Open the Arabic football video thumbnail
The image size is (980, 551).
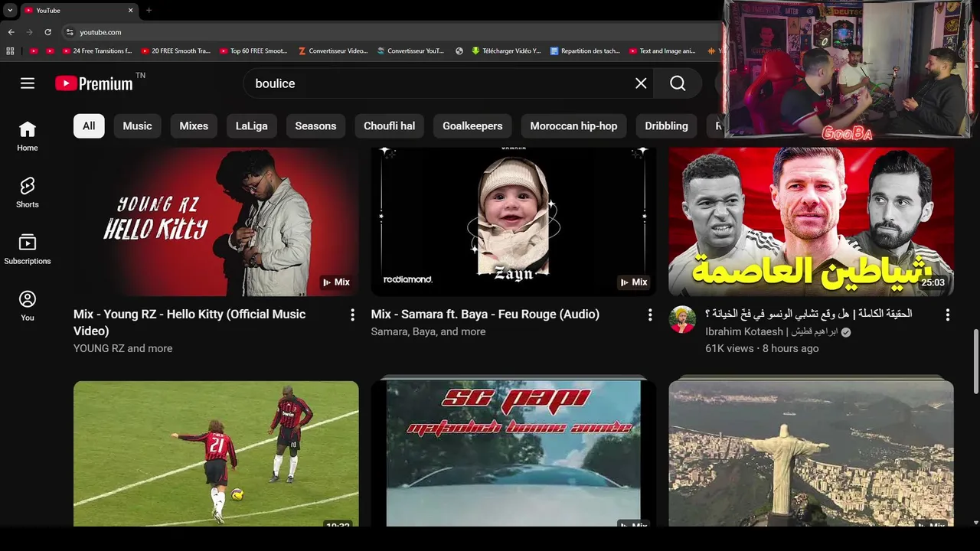pyautogui.click(x=811, y=221)
